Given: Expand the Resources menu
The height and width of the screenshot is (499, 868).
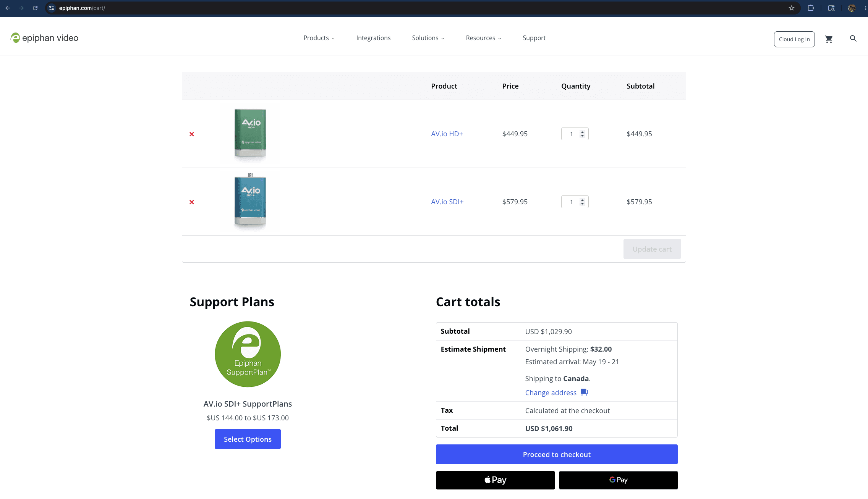Looking at the screenshot, I should click(x=484, y=38).
